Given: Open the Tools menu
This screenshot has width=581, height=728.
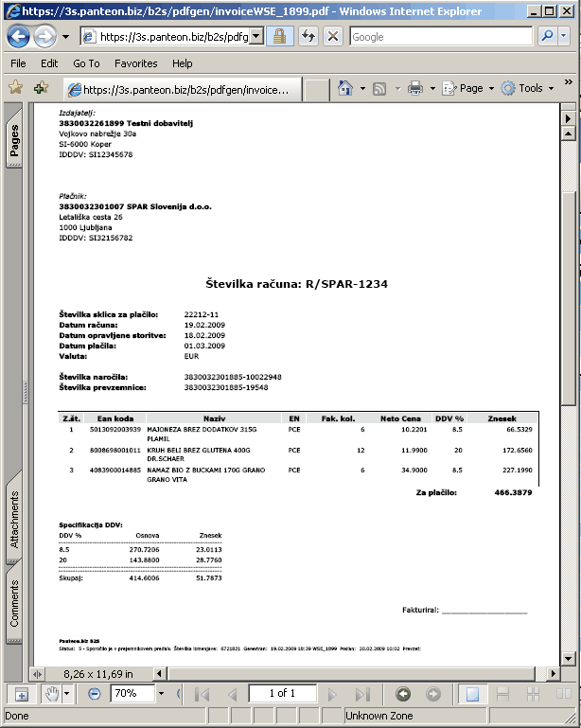Looking at the screenshot, I should pos(528,88).
